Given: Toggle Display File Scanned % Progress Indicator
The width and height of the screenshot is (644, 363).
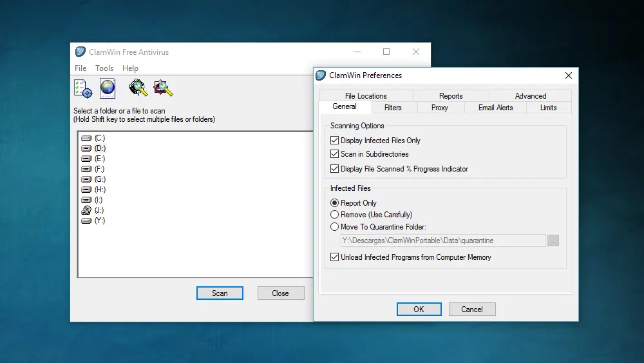Looking at the screenshot, I should point(334,168).
